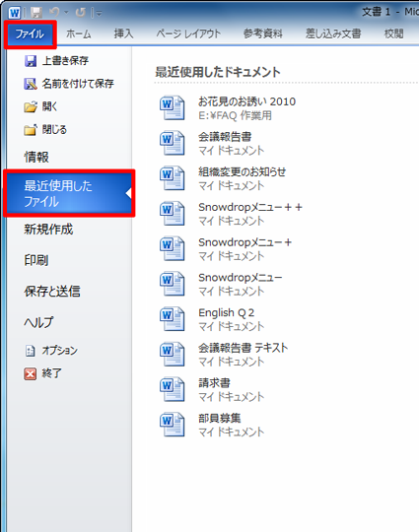The image size is (419, 532).
Task: Click the 上書き保存 floppy disk icon
Action: click(x=31, y=61)
